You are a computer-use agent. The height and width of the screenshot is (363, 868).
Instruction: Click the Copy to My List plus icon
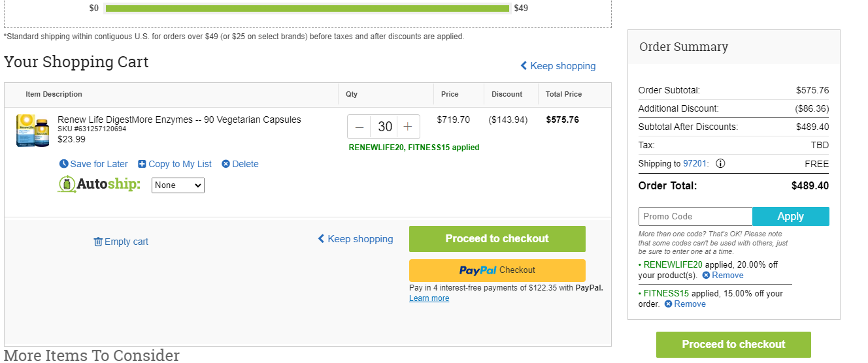click(x=142, y=164)
